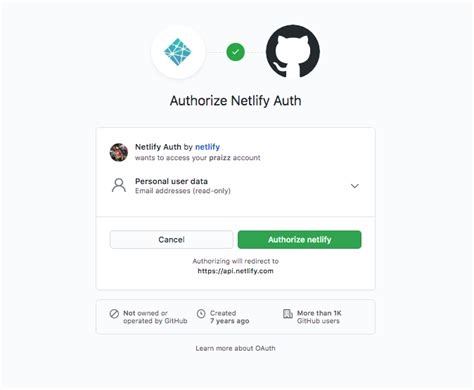Image resolution: width=474 pixels, height=390 pixels.
Task: Click the Netlify diamond logo
Action: (x=178, y=52)
